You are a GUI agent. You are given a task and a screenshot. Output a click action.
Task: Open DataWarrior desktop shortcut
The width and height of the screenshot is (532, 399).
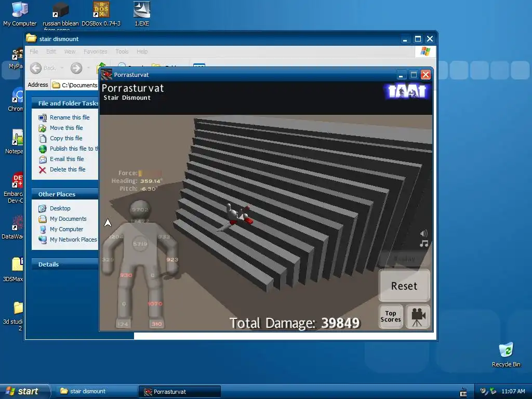14,227
